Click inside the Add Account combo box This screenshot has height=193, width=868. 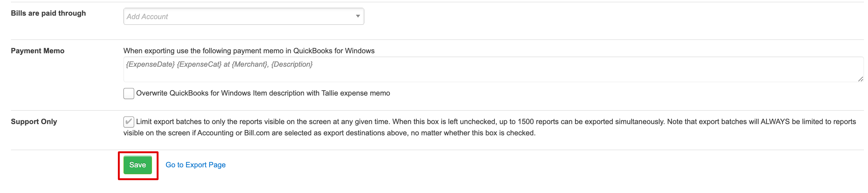244,16
